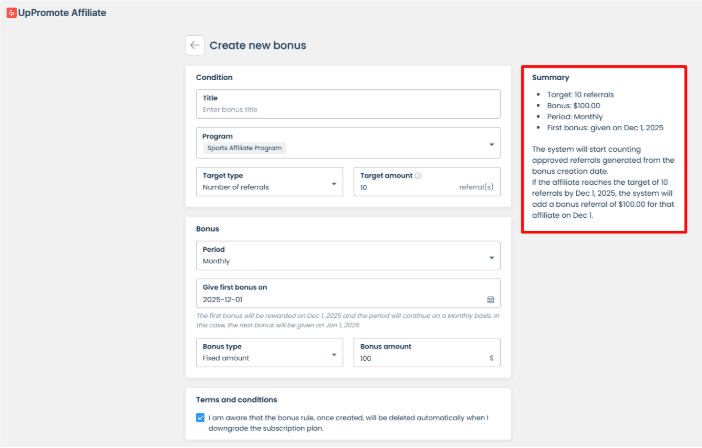Expand the Bonus type dropdown
The width and height of the screenshot is (702, 448).
[270, 352]
